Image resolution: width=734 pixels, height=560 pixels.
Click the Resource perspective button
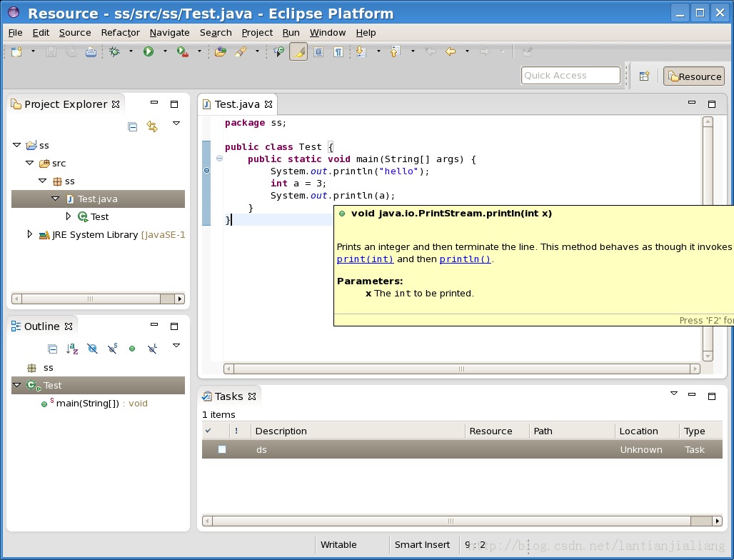694,76
